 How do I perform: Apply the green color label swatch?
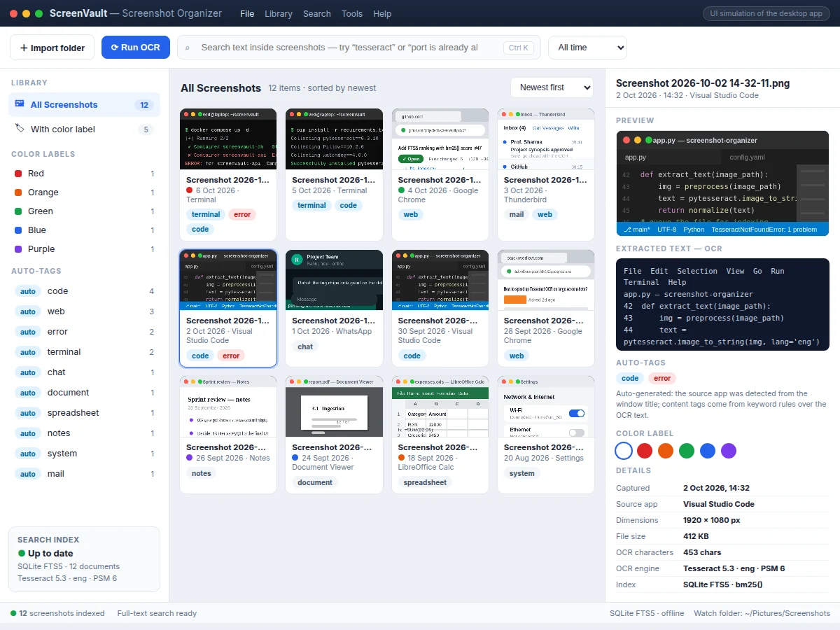pos(687,451)
